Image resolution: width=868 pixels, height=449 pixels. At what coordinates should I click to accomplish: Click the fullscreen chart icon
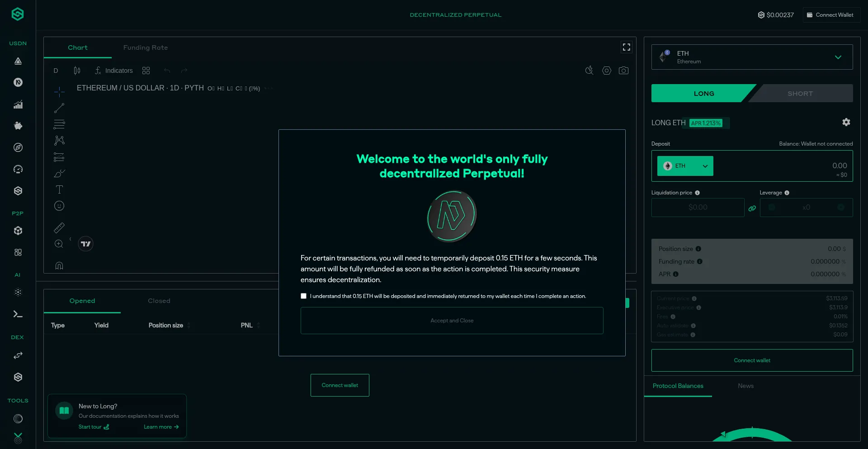click(626, 47)
